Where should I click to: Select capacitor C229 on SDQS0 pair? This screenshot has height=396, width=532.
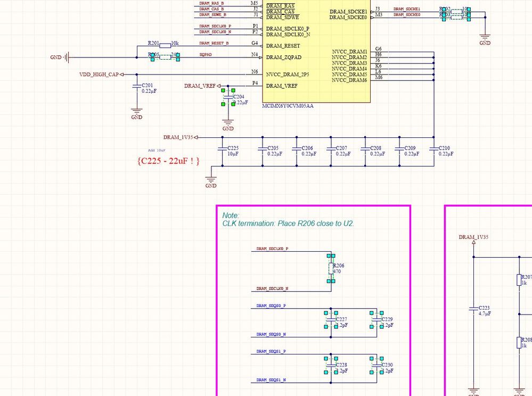click(x=377, y=320)
